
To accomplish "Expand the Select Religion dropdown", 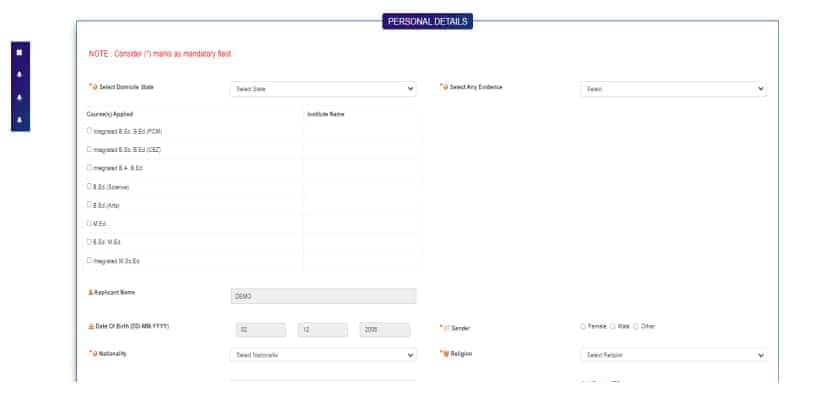I will pos(674,355).
